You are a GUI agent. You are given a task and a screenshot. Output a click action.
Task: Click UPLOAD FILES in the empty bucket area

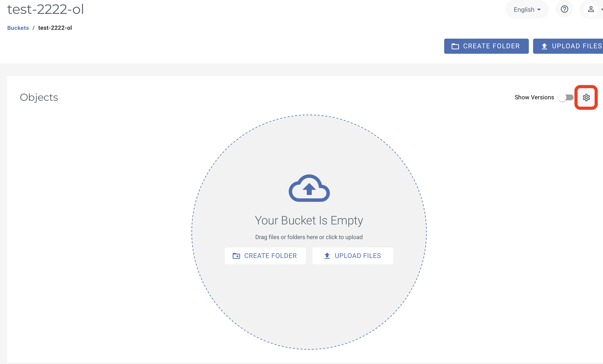[353, 256]
